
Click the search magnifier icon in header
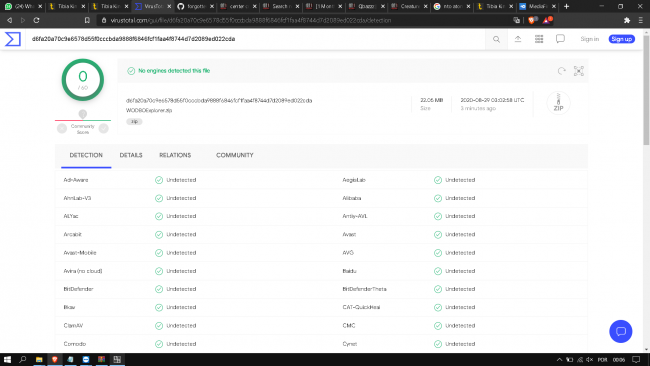[x=496, y=39]
